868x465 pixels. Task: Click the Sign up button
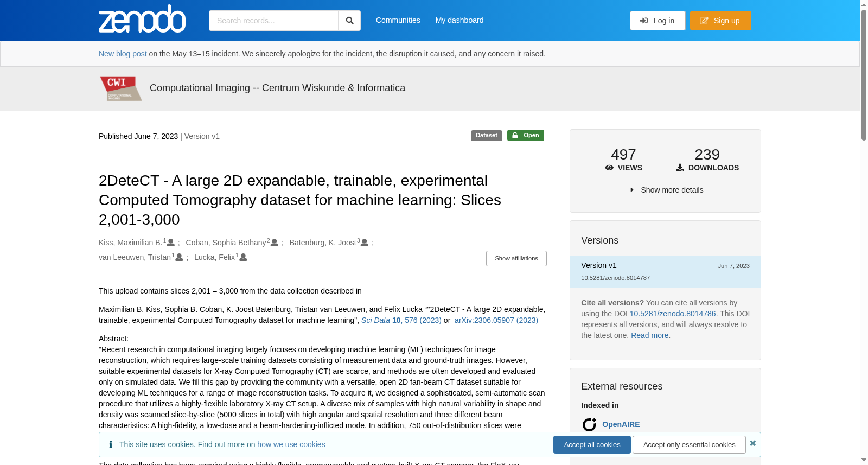[x=720, y=21]
